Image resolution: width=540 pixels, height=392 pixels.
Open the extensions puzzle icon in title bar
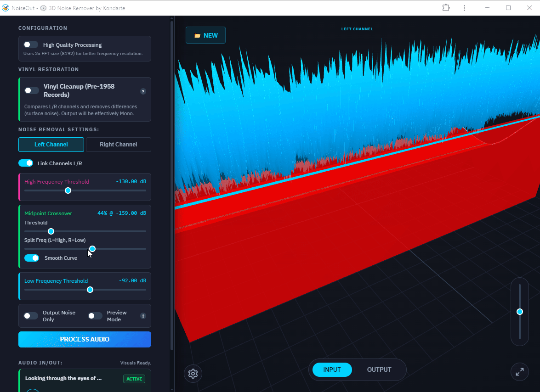(446, 7)
